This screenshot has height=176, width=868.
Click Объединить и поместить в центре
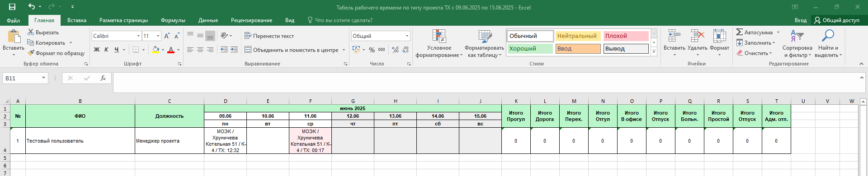coord(292,50)
